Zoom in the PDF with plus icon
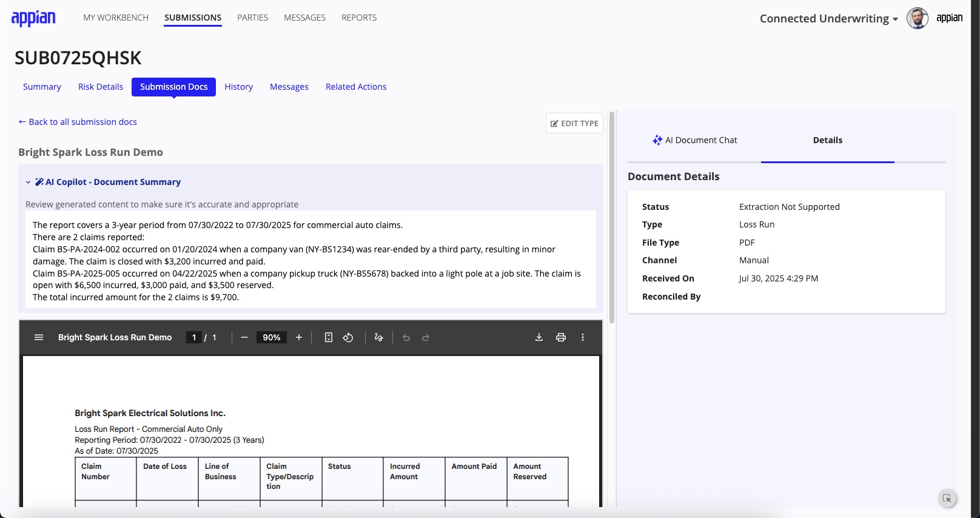The width and height of the screenshot is (980, 518). (299, 337)
